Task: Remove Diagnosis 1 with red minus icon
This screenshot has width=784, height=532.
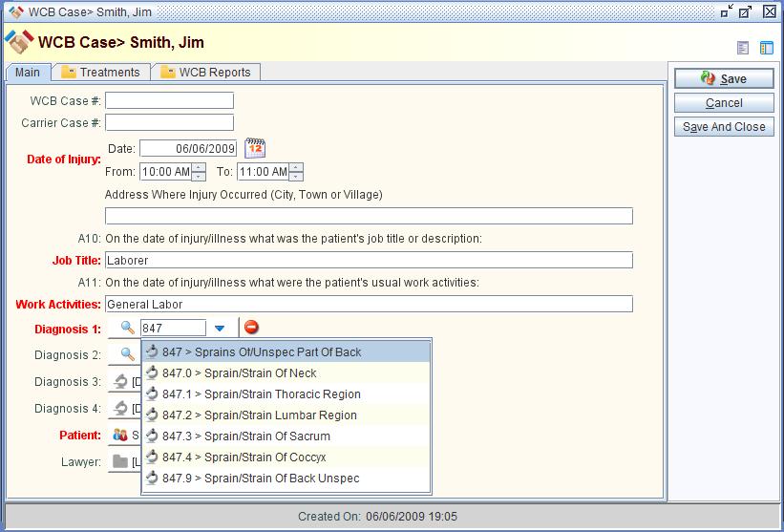Action: [x=251, y=328]
